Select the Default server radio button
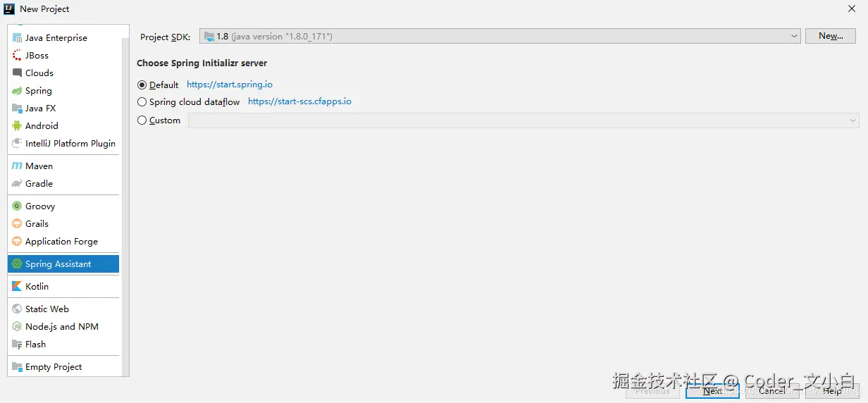Image resolution: width=868 pixels, height=403 pixels. (x=142, y=85)
